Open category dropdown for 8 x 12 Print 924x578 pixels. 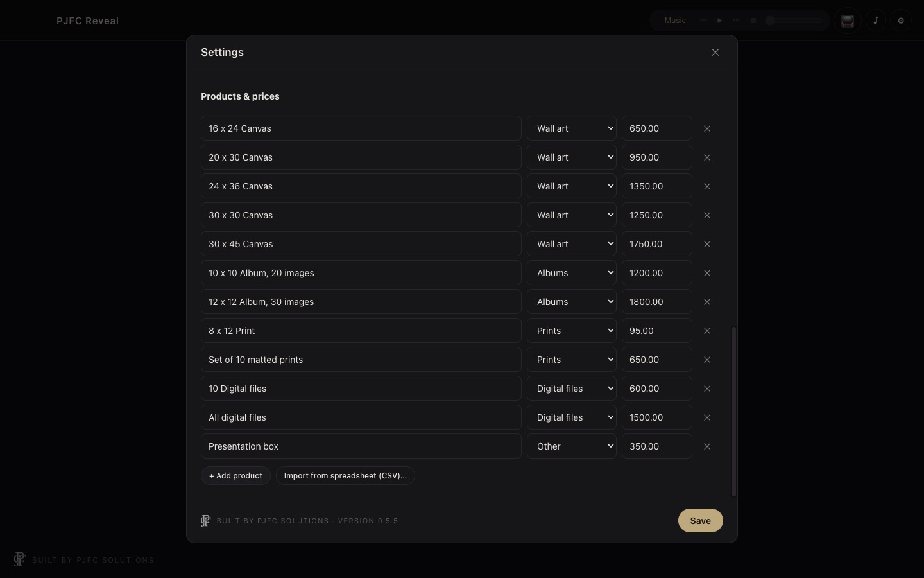572,331
